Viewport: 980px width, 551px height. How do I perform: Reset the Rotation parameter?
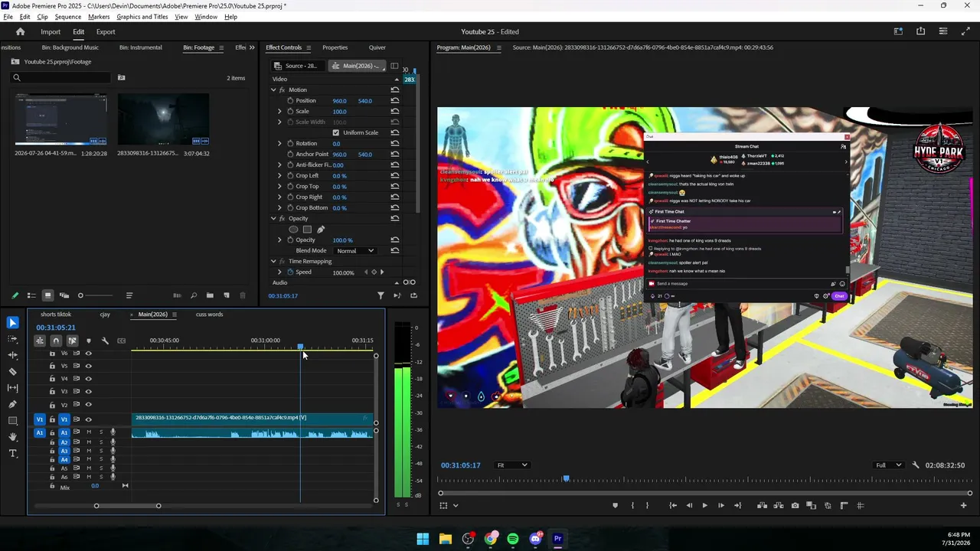(x=395, y=143)
